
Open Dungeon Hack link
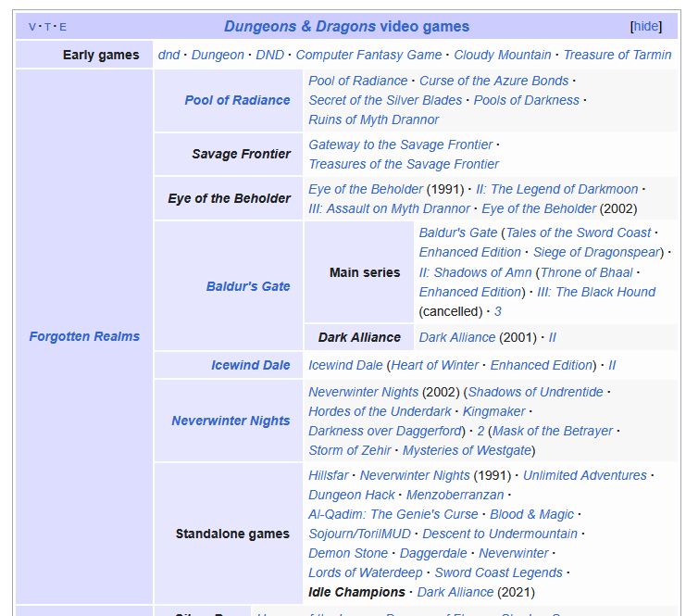(352, 496)
